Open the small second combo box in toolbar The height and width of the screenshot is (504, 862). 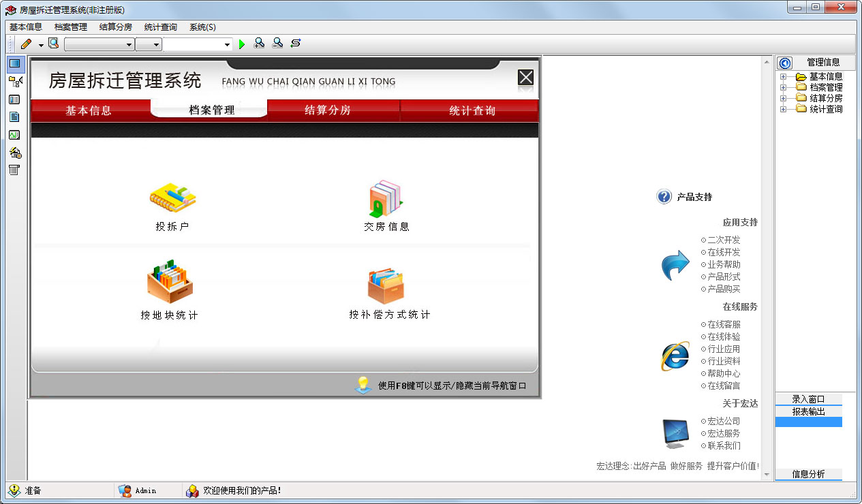[x=149, y=44]
